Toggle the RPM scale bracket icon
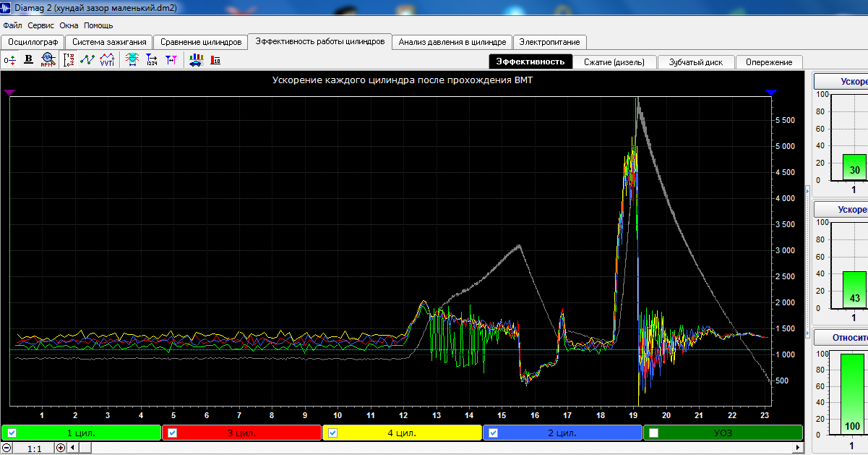This screenshot has height=455, width=868. pos(69,60)
